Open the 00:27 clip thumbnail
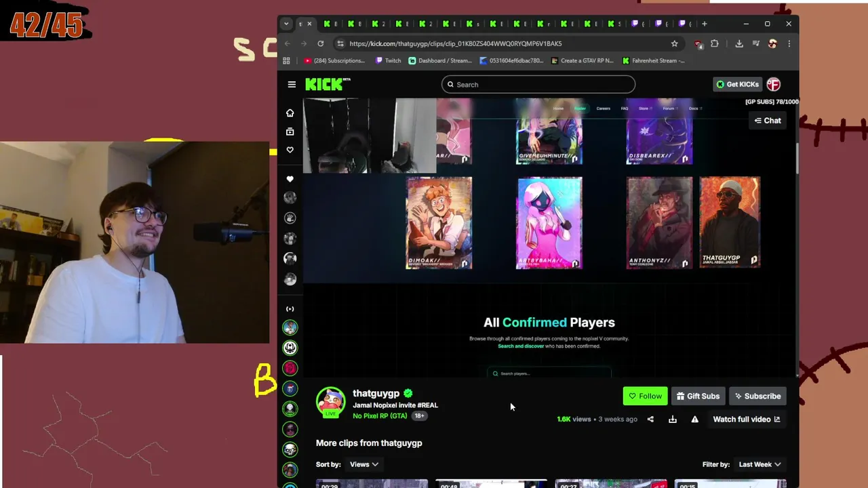 pyautogui.click(x=611, y=484)
